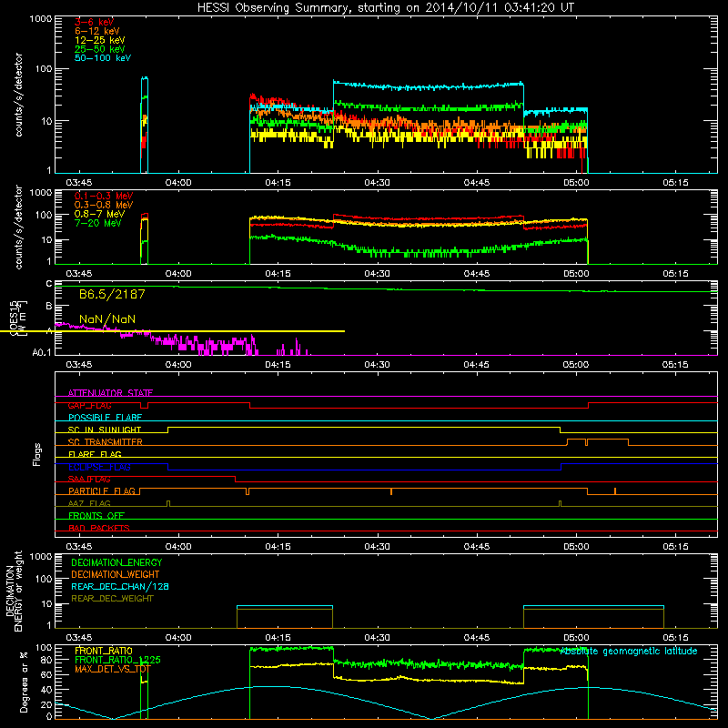This screenshot has width=728, height=728.
Task: Click the BAD_PACKETS flag label
Action: 99,528
